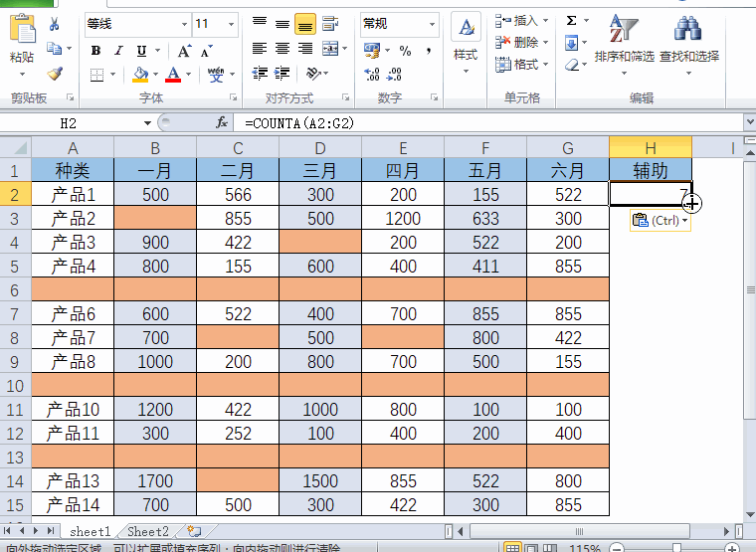Align text right
This screenshot has height=552, width=756.
click(305, 48)
